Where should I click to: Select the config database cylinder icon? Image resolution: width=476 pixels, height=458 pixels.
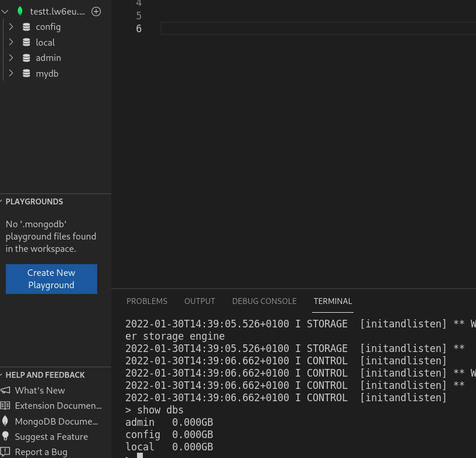(x=26, y=27)
